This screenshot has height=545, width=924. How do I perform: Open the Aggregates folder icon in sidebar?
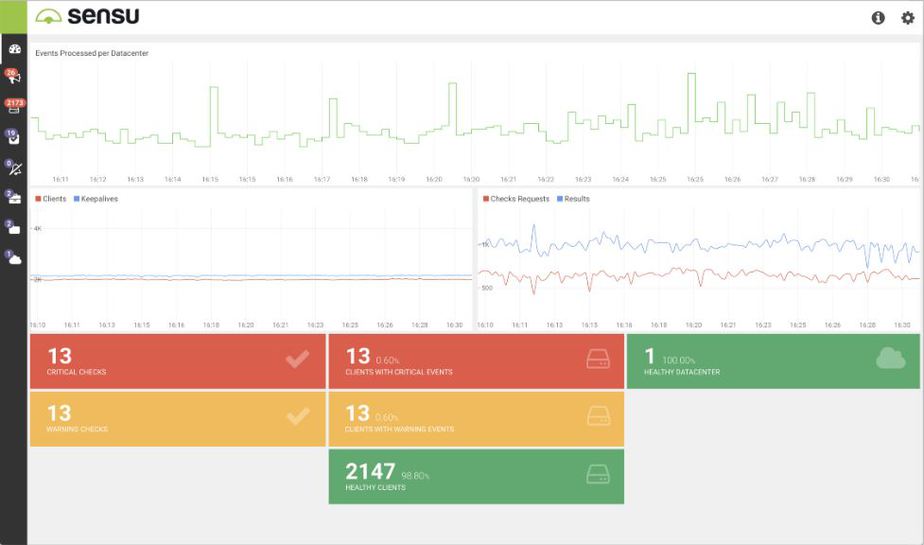pos(14,228)
